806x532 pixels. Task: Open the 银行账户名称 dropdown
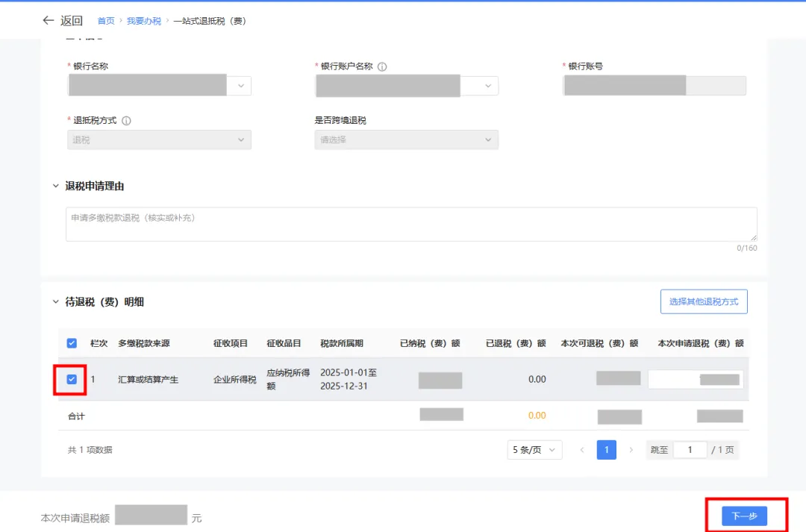(x=407, y=85)
